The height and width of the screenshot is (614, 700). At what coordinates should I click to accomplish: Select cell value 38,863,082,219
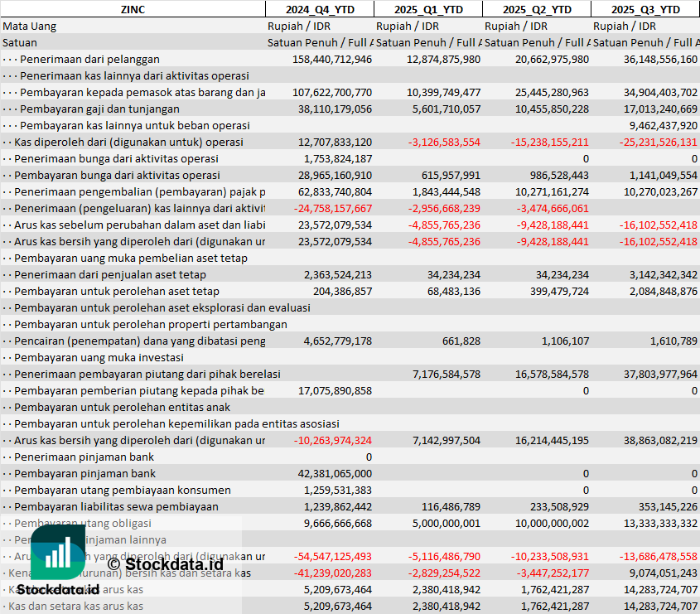(x=660, y=440)
